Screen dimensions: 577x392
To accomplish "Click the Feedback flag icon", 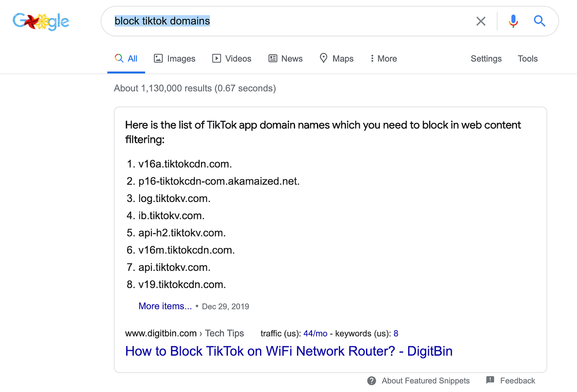I will (x=490, y=380).
